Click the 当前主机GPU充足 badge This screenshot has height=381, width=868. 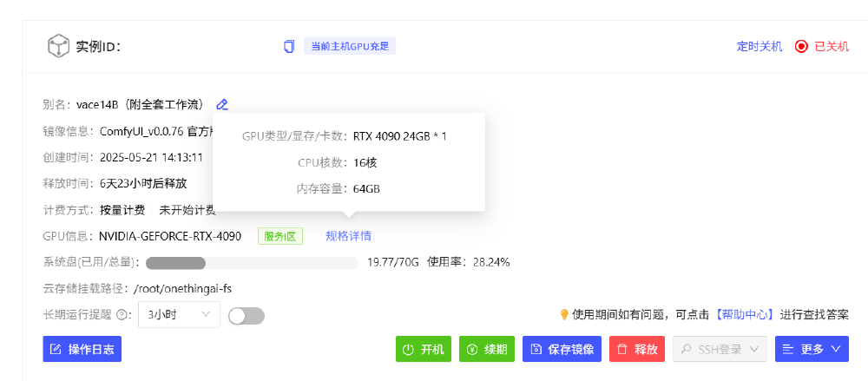click(350, 47)
